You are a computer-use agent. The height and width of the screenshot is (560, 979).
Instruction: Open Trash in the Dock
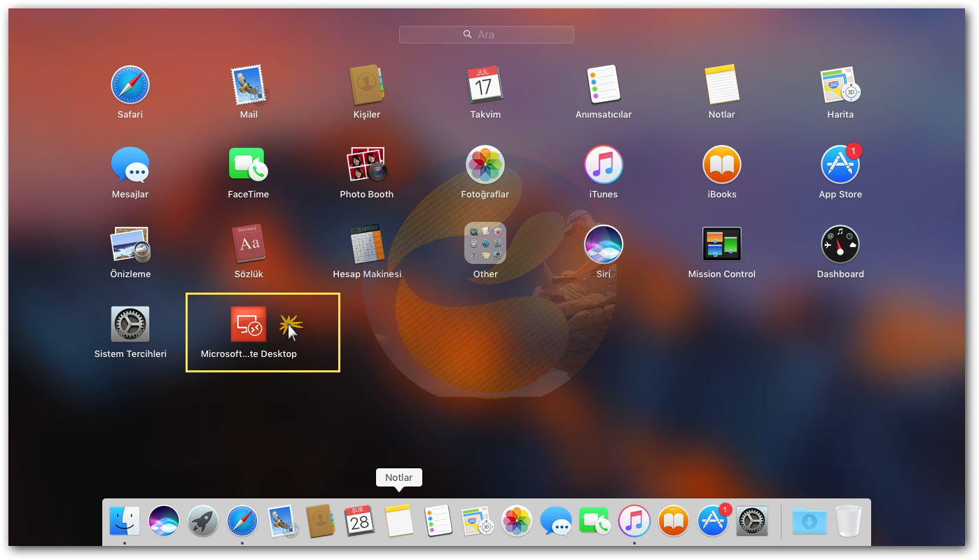(x=849, y=521)
